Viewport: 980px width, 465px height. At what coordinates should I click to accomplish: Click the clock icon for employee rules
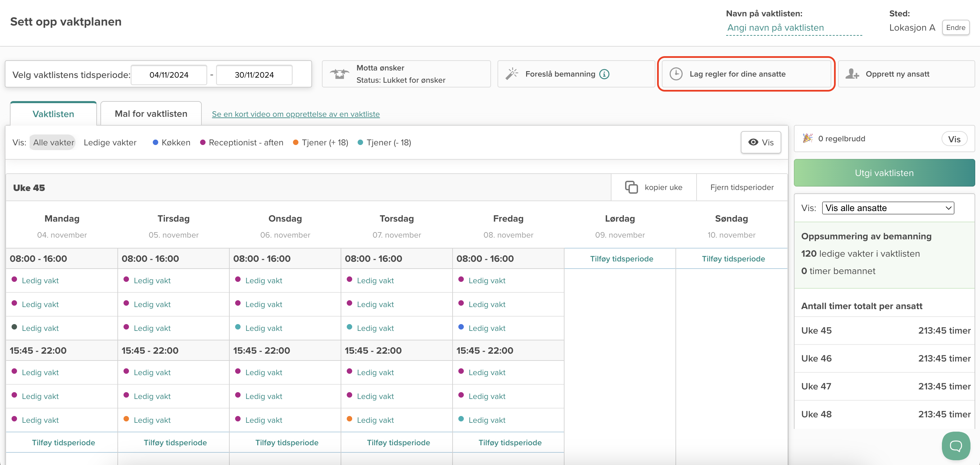676,74
